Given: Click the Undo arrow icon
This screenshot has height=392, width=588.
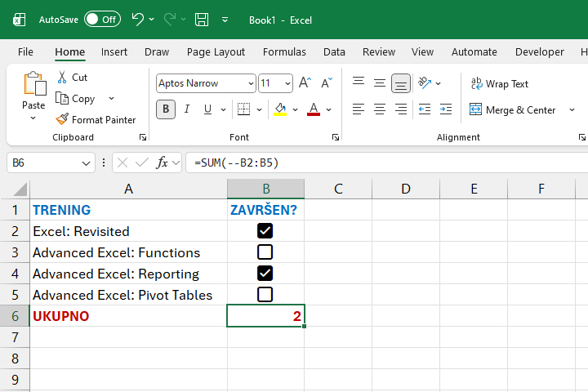Looking at the screenshot, I should (x=137, y=19).
